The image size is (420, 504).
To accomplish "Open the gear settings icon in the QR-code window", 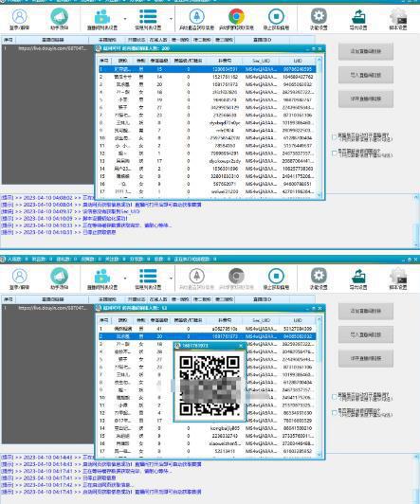I will [319, 276].
